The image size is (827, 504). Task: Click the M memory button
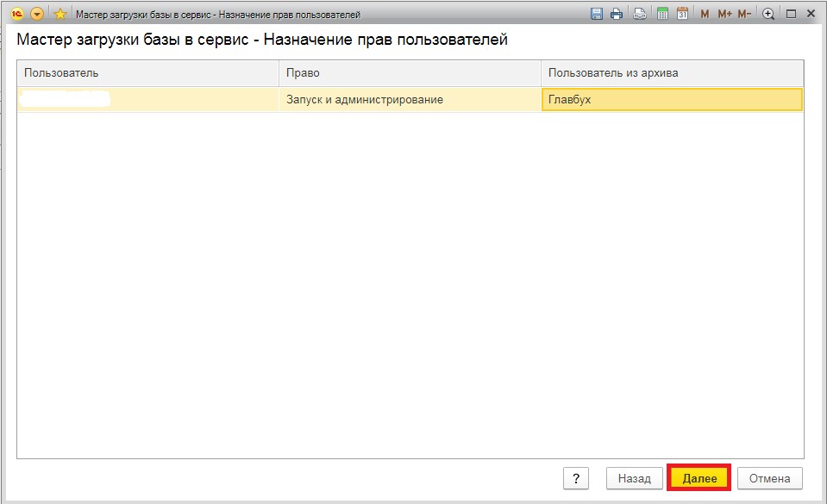[705, 14]
